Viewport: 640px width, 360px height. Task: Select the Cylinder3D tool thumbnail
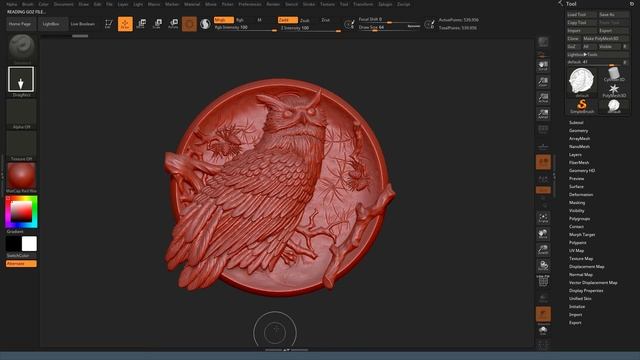pos(614,75)
